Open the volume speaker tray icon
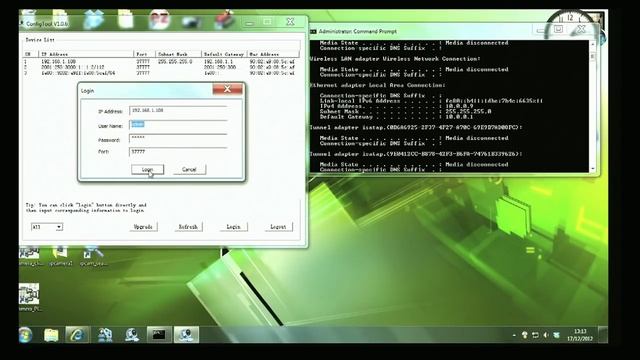The height and width of the screenshot is (360, 640). 546,335
